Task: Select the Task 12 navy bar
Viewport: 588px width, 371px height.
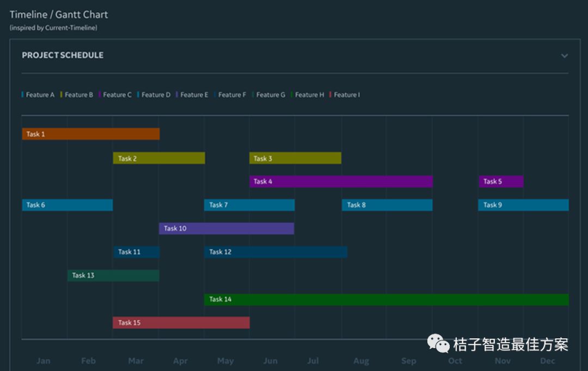Action: click(275, 252)
